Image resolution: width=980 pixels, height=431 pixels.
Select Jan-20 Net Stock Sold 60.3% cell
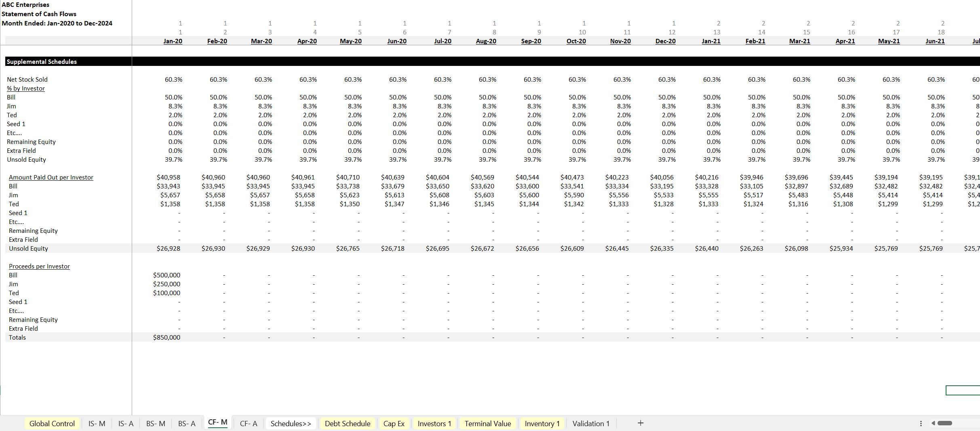(x=173, y=80)
